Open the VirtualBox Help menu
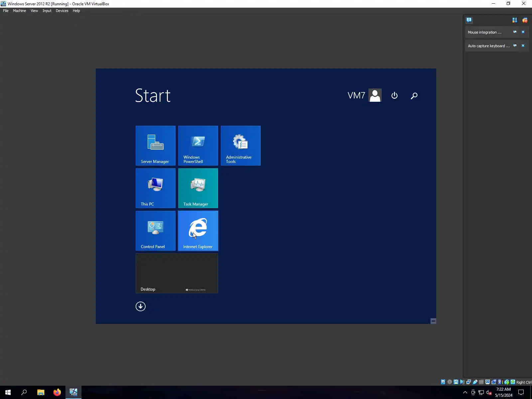This screenshot has height=399, width=532. 76,11
